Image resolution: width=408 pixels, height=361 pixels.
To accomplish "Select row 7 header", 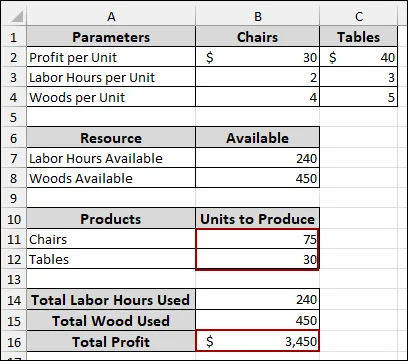I will [x=13, y=158].
